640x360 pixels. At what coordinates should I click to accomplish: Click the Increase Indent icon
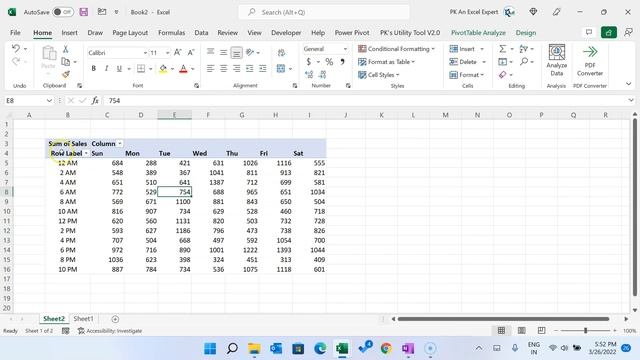263,69
